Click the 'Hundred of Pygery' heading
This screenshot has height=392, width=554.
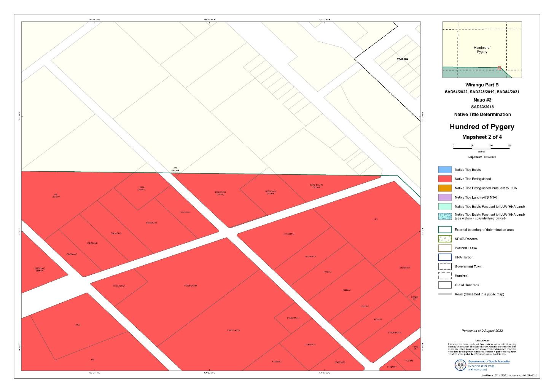(482, 127)
